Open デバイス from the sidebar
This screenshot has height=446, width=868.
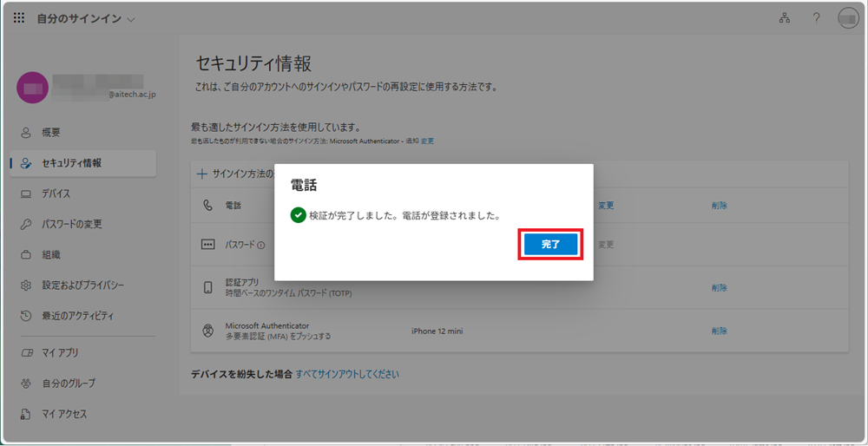coord(56,193)
